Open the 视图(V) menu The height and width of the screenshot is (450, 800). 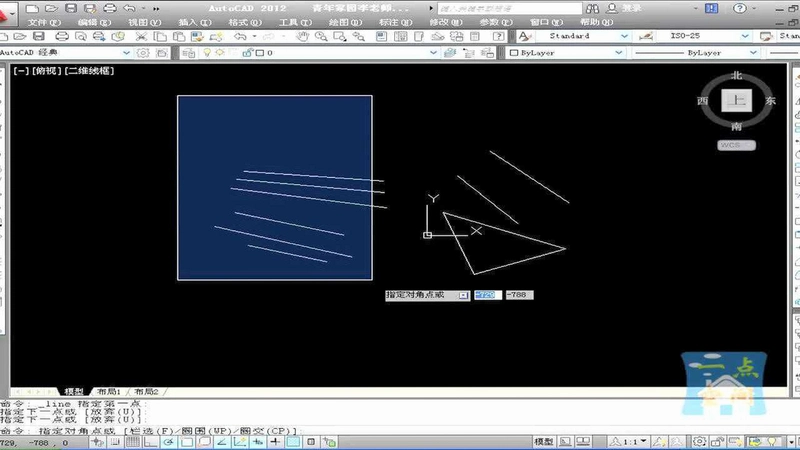coord(144,22)
